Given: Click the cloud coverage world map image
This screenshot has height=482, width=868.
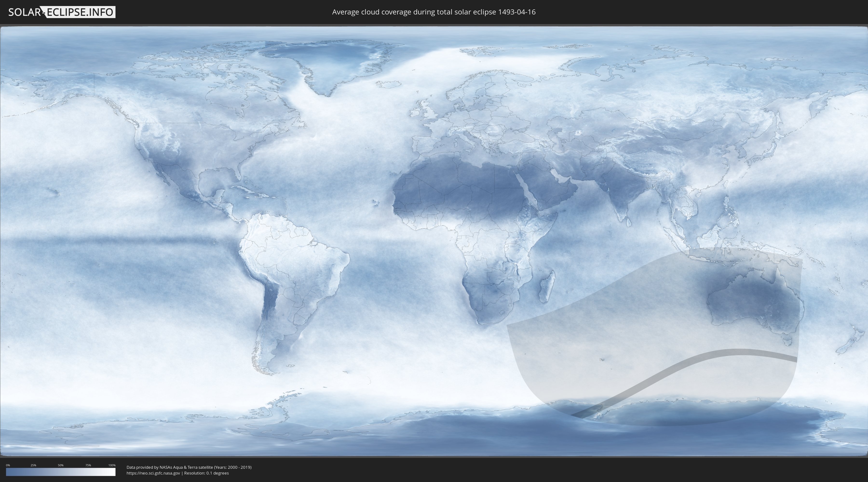Looking at the screenshot, I should (x=434, y=241).
